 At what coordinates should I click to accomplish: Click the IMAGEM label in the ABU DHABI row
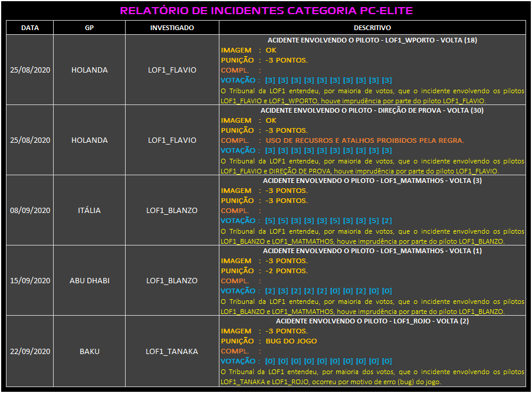[236, 261]
